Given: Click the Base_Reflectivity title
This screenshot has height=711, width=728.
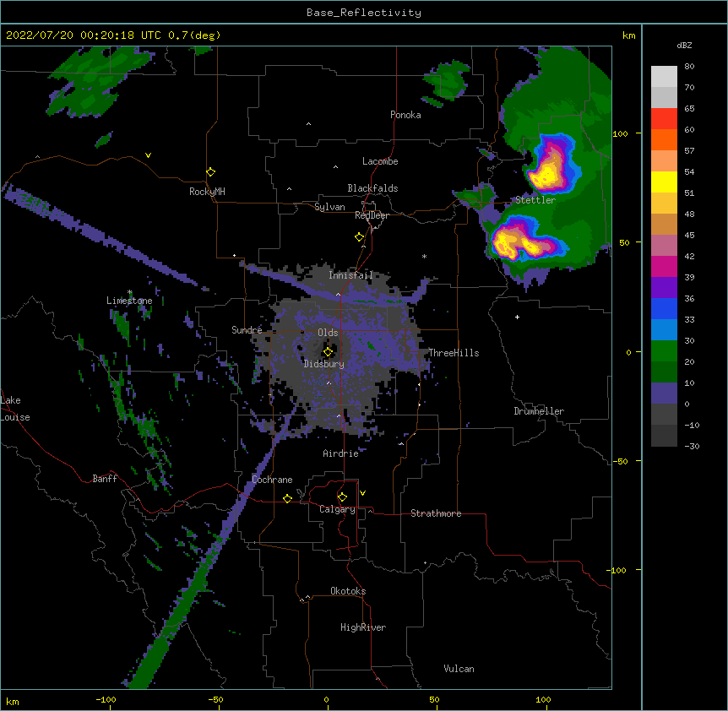Looking at the screenshot, I should coord(364,13).
